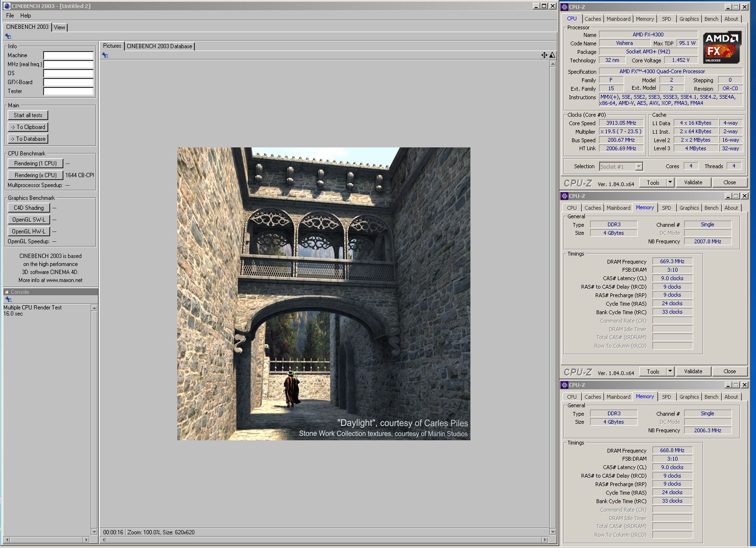Viewport: 756px width, 548px height.
Task: Open the File menu in CINEBENCH
Action: tap(10, 16)
